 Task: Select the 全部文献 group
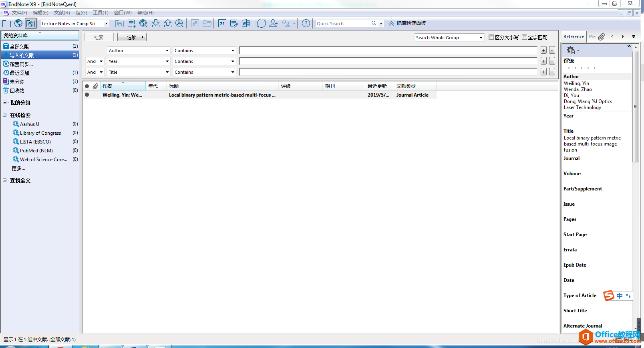[x=40, y=47]
